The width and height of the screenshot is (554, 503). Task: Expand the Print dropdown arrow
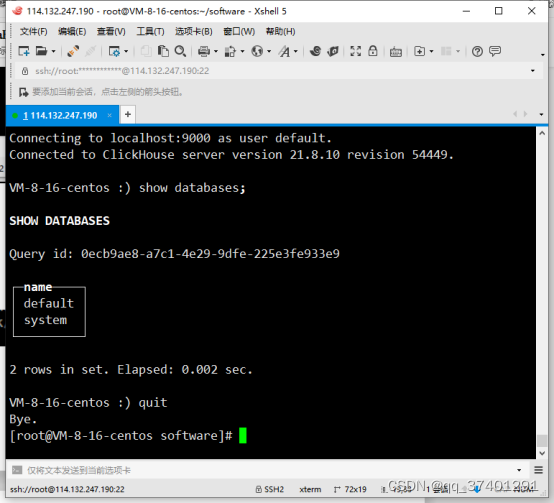tap(216, 52)
